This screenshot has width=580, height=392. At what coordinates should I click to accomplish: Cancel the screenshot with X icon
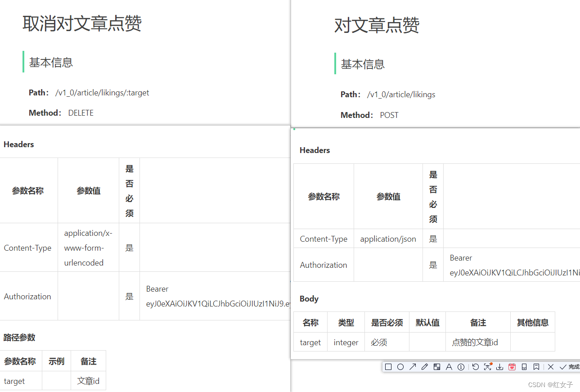(550, 367)
